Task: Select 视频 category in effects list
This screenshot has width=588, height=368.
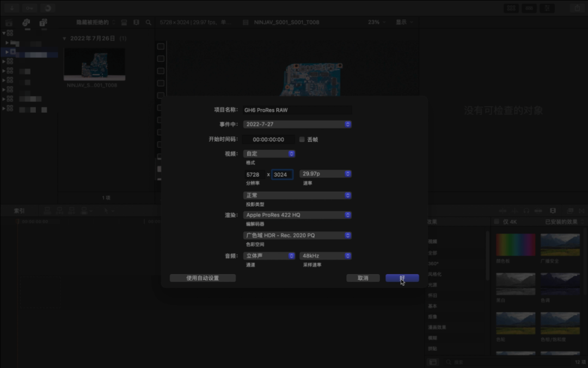Action: [x=432, y=242]
